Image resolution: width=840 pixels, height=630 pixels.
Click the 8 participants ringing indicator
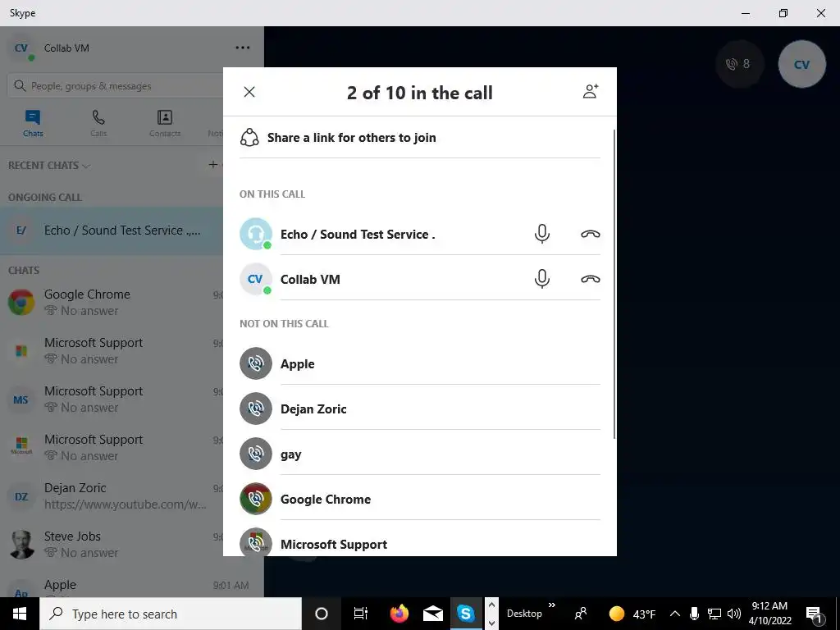[740, 64]
